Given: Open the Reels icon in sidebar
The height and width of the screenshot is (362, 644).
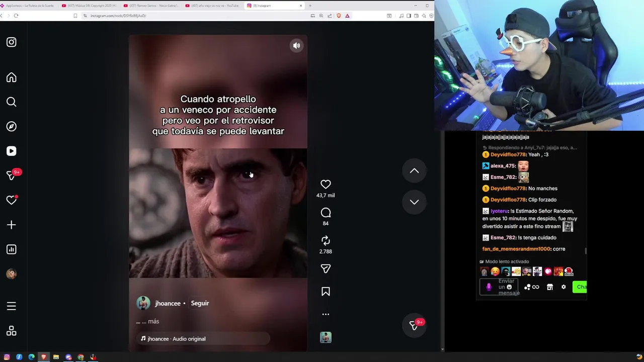Looking at the screenshot, I should pyautogui.click(x=11, y=151).
